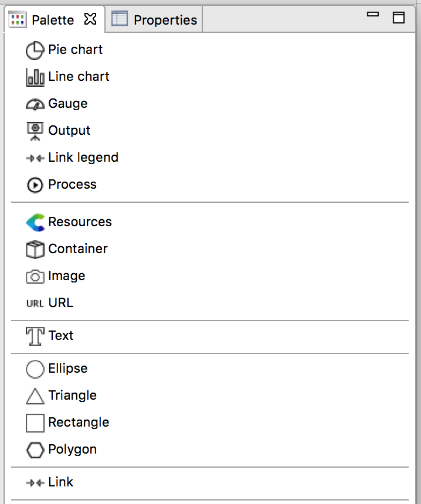Activate the Palette tab

pyautogui.click(x=52, y=20)
